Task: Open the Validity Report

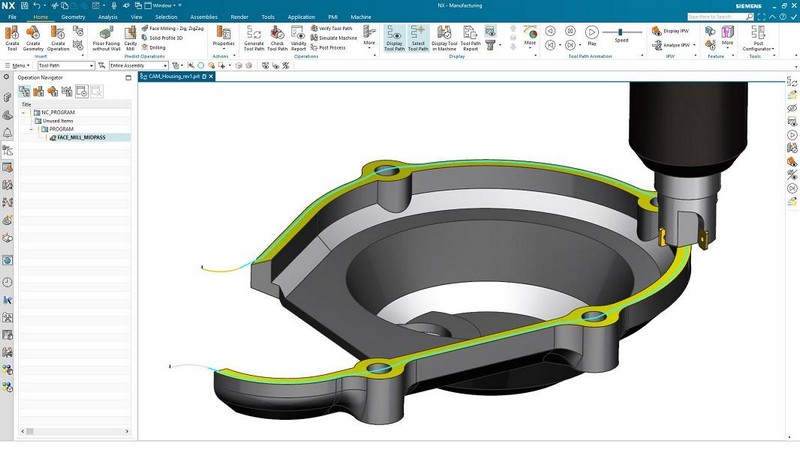Action: [298, 38]
